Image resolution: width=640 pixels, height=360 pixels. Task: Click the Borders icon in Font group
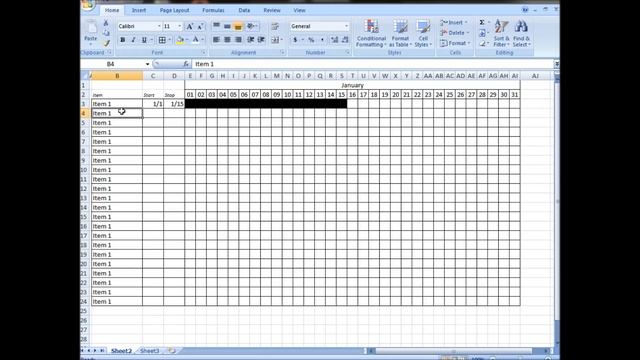(162, 40)
